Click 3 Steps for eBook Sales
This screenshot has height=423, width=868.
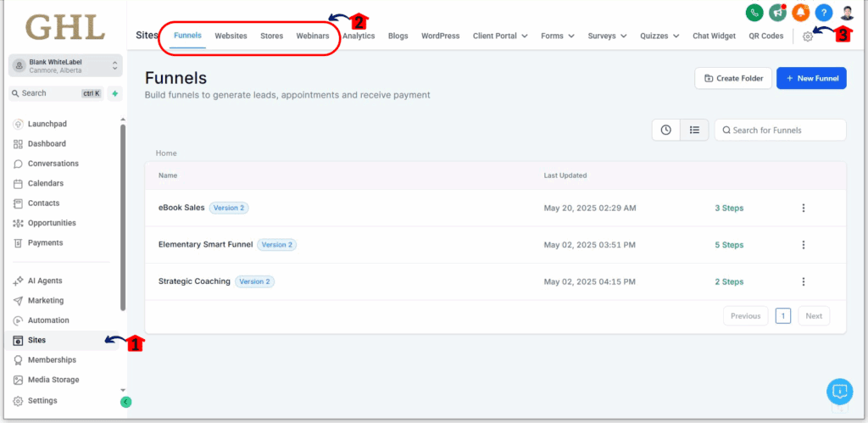729,209
